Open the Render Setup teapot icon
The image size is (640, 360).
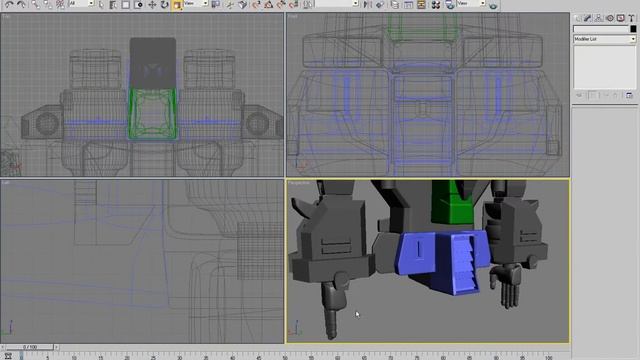[450, 4]
